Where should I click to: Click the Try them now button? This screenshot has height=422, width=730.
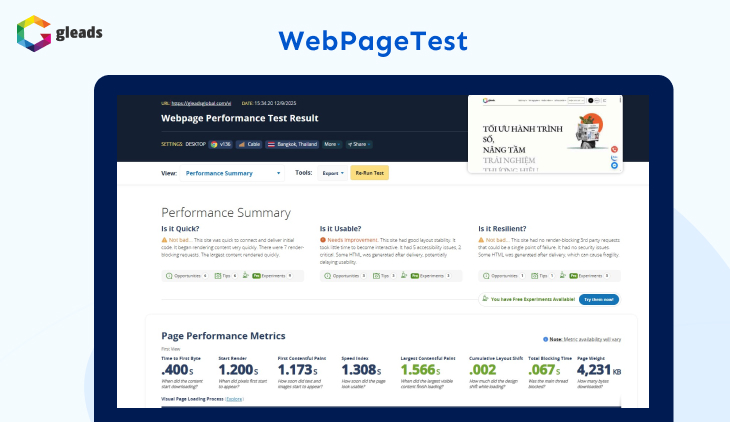pyautogui.click(x=598, y=299)
